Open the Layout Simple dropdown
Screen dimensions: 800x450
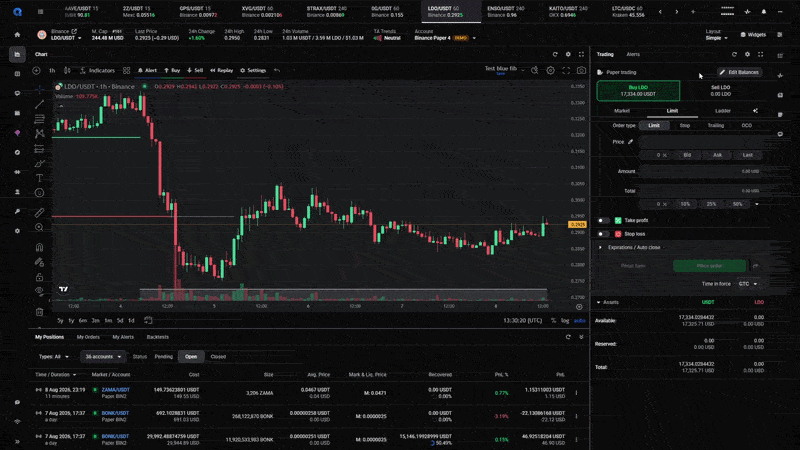pyautogui.click(x=716, y=38)
